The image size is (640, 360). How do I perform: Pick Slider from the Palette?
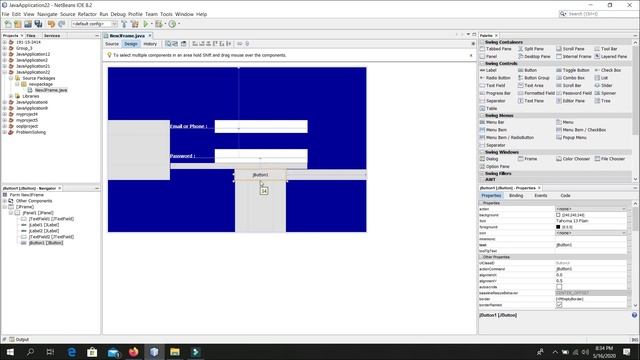603,85
